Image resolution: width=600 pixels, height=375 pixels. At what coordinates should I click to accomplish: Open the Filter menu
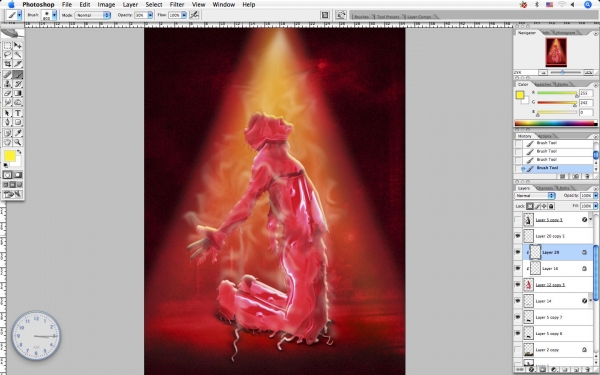177,5
